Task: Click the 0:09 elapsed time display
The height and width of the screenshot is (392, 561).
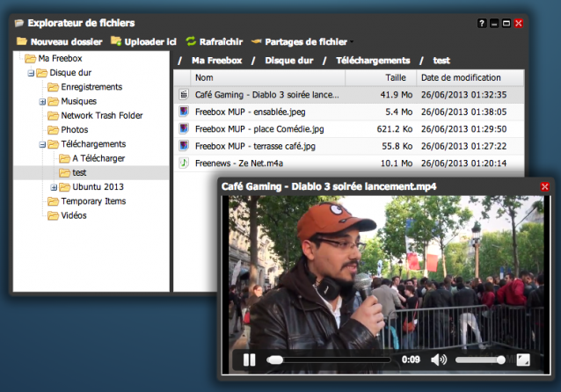Action: tap(411, 359)
